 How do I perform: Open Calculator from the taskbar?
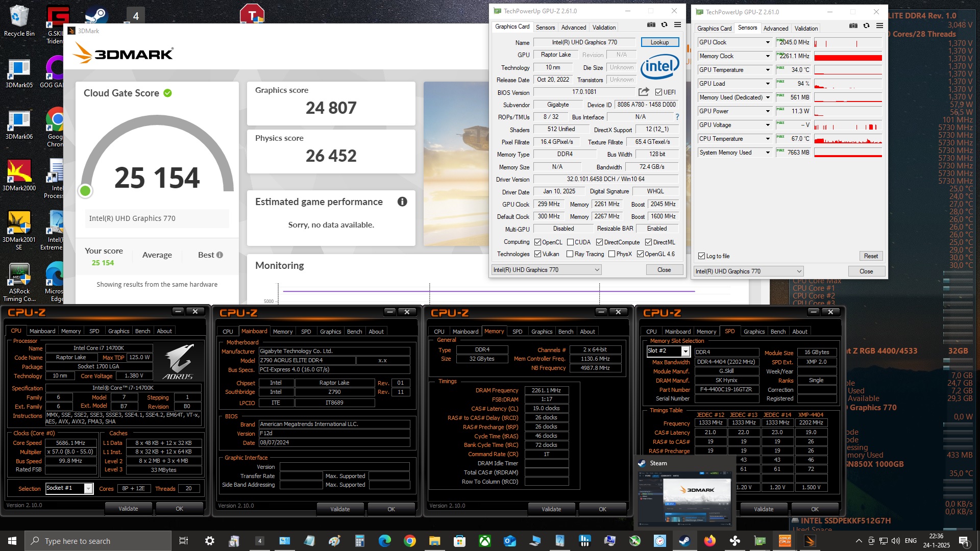point(359,541)
